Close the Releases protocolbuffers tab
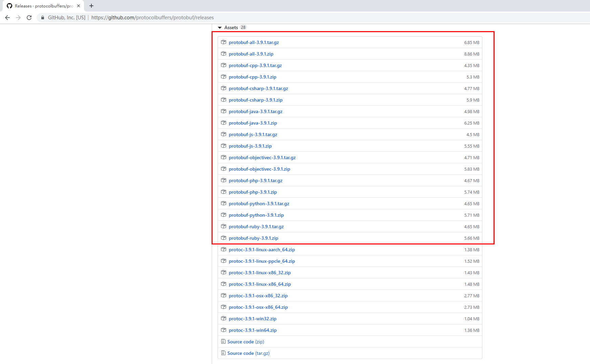This screenshot has height=364, width=590. click(x=79, y=6)
